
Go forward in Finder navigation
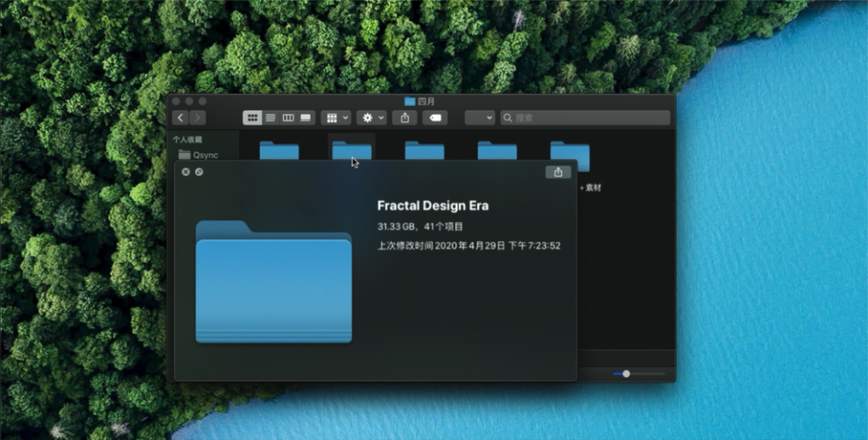pyautogui.click(x=198, y=117)
